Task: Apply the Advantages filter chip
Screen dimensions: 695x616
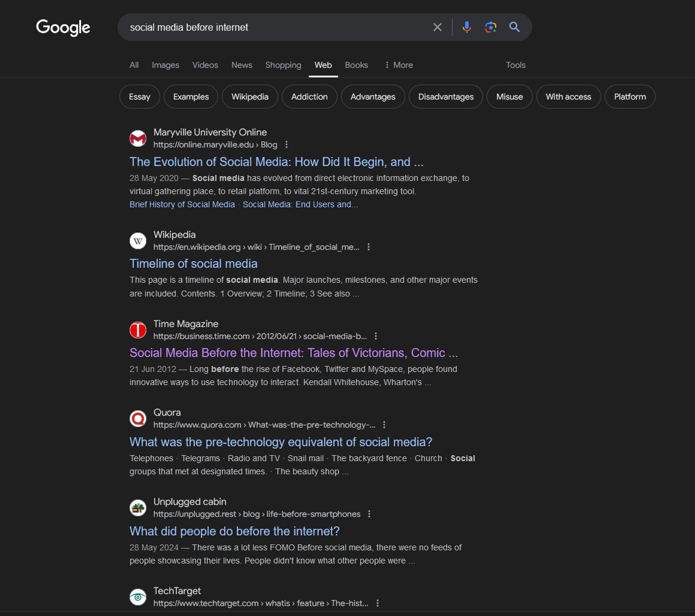Action: click(x=373, y=97)
